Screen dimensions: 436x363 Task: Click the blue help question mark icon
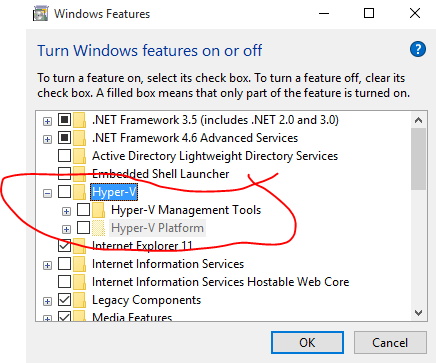[418, 49]
